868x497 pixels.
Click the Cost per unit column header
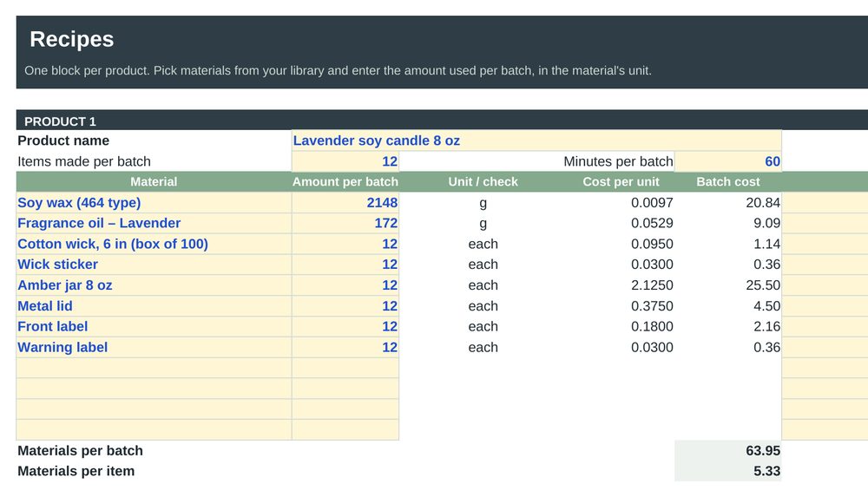(x=621, y=182)
